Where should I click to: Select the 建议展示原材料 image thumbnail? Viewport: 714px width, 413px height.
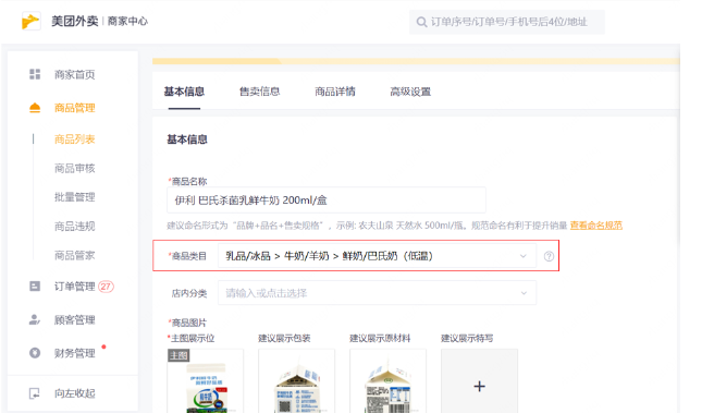[x=388, y=381]
